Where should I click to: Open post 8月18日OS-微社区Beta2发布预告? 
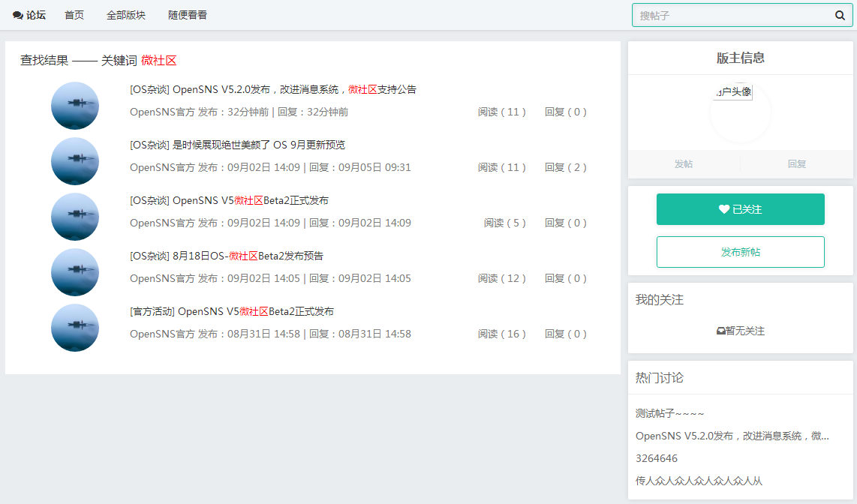pos(227,256)
